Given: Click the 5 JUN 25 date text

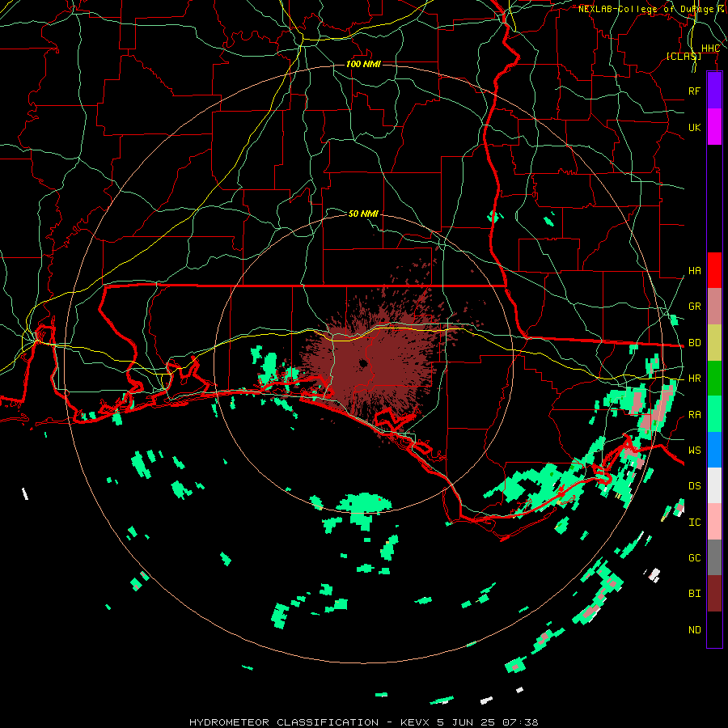Looking at the screenshot, I should click(x=468, y=722).
